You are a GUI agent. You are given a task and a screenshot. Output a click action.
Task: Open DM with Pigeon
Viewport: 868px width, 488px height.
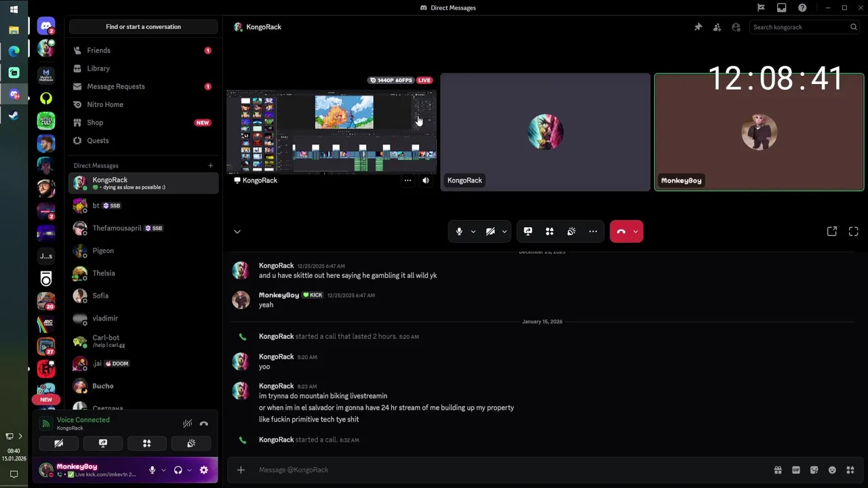coord(143,251)
